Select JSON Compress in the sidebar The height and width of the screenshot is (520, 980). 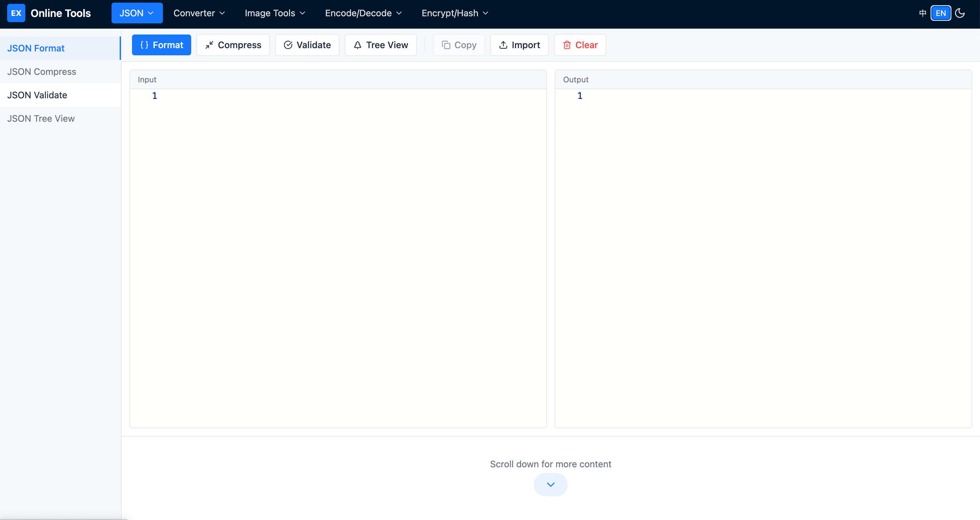[42, 72]
